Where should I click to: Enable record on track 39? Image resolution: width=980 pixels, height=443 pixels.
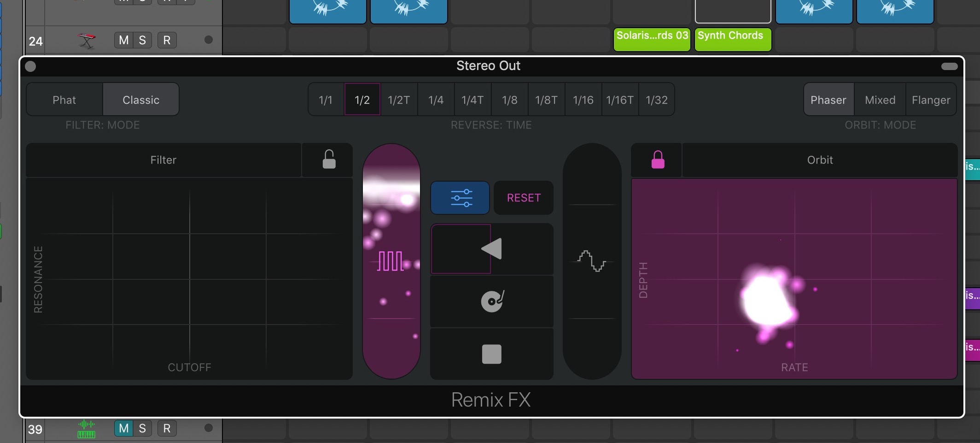click(167, 428)
